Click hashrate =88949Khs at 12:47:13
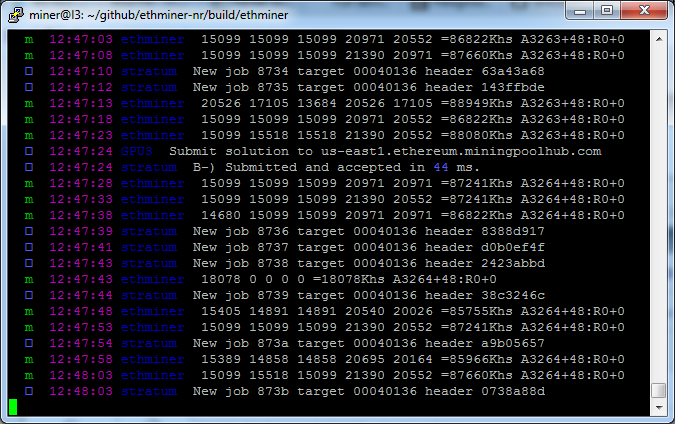Image resolution: width=675 pixels, height=424 pixels. coord(477,103)
